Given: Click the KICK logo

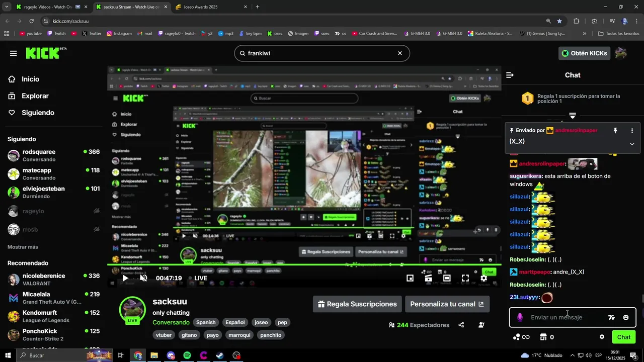Looking at the screenshot, I should coord(46,53).
